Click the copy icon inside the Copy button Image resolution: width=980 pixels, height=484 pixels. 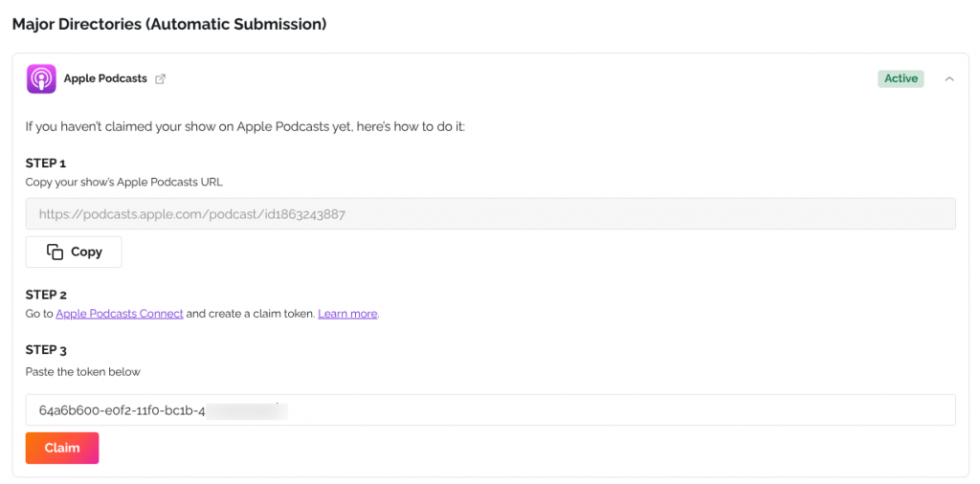tap(56, 252)
